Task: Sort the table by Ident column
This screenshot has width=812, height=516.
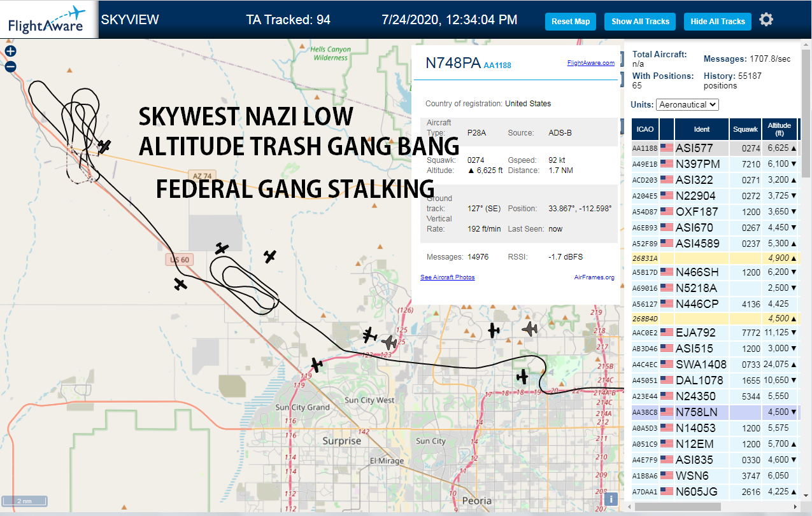Action: 702,129
